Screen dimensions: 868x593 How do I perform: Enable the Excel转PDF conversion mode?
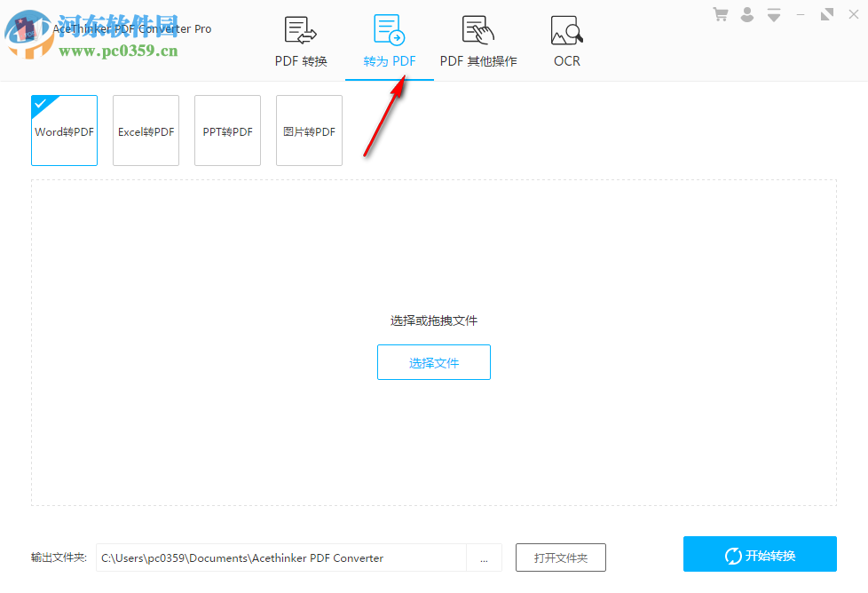point(146,130)
